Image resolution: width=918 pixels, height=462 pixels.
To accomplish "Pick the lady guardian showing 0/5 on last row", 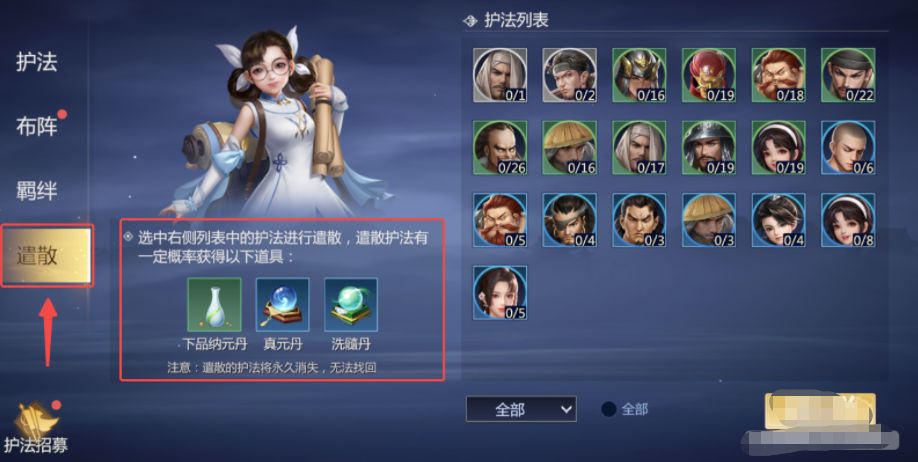I will click(x=500, y=293).
